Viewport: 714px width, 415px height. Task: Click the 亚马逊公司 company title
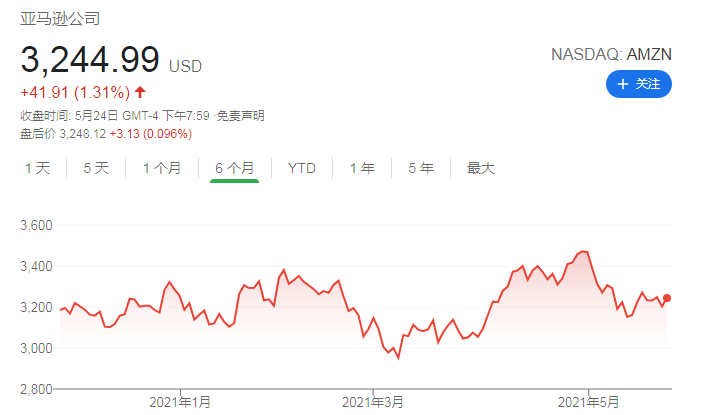[x=60, y=19]
